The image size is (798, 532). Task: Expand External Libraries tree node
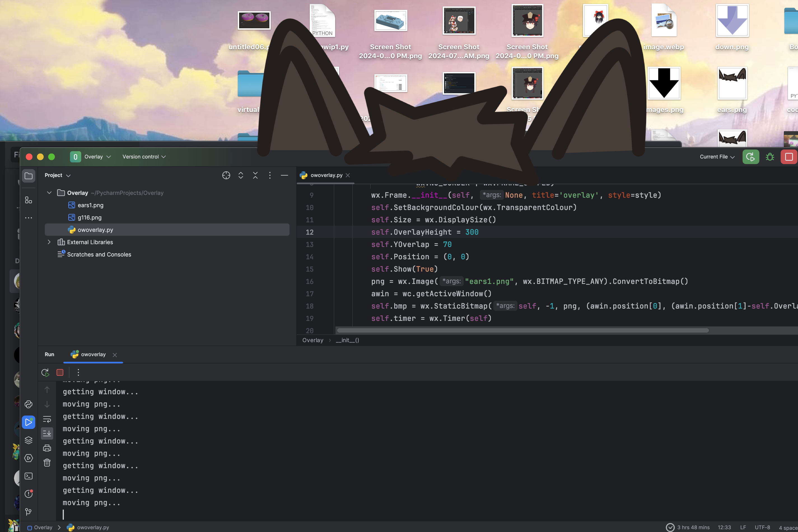coord(49,242)
